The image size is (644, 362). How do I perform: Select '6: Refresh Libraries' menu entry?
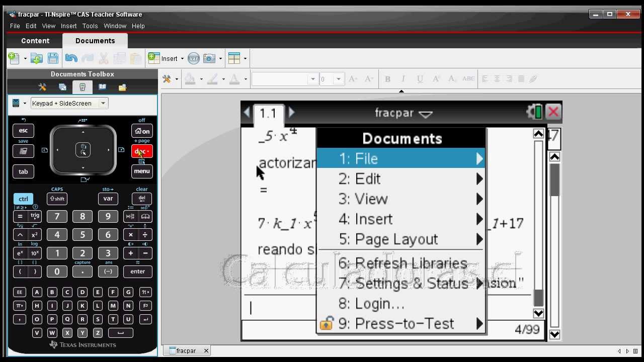[401, 263]
